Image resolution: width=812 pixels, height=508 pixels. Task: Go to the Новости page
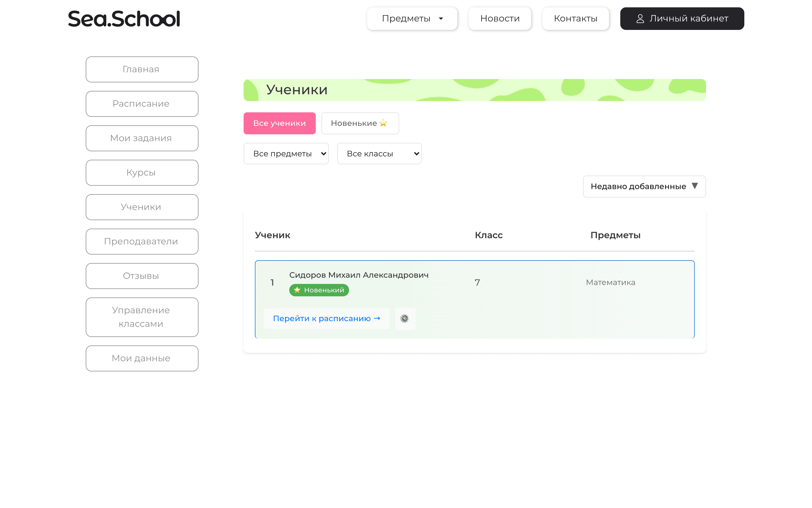[500, 18]
